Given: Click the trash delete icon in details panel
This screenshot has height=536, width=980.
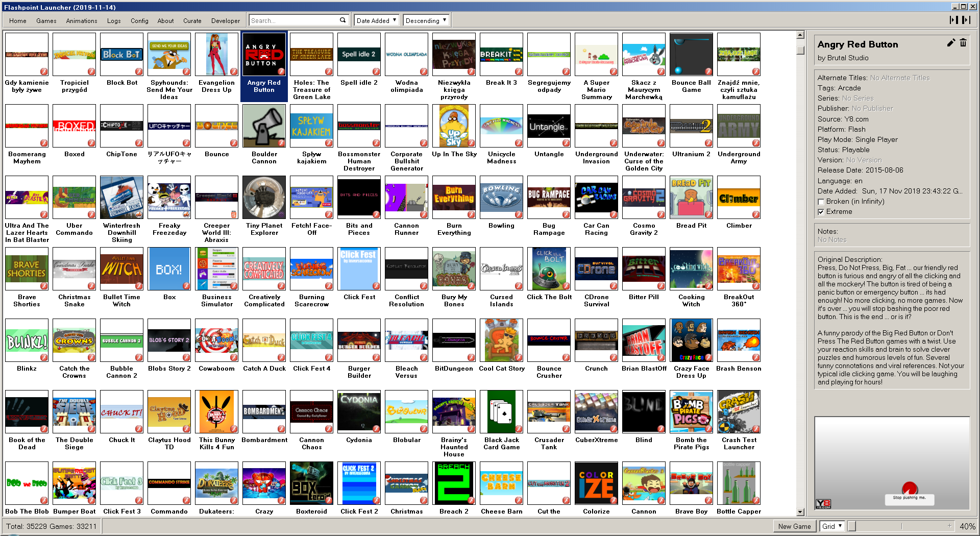Looking at the screenshot, I should [x=963, y=43].
